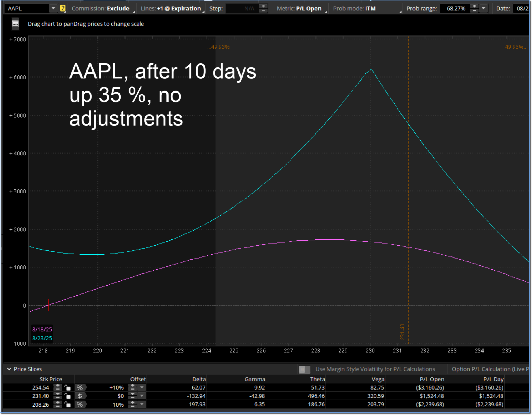Click the P/L Day column header
The image size is (532, 415).
493,379
